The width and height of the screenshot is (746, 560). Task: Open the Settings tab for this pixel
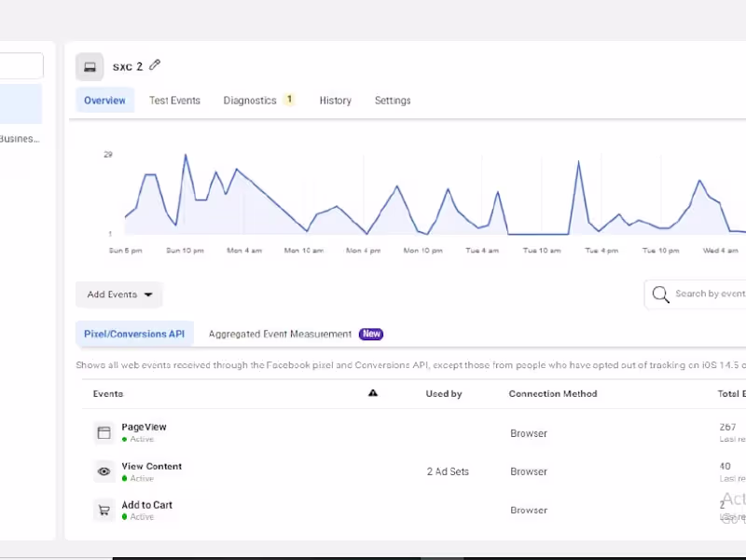[393, 100]
